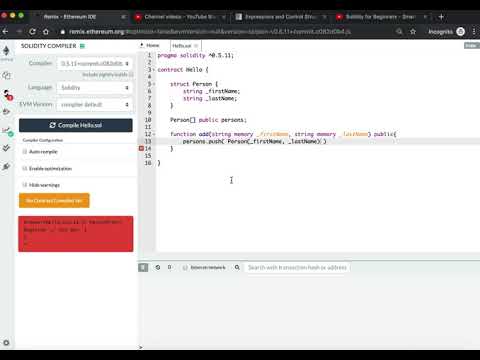Viewport: 480px width, 360px height.
Task: Click the SOLIDITY COMPILER panel title
Action: [49, 46]
